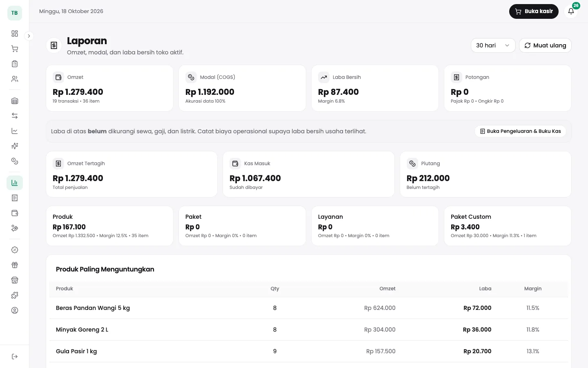
Task: Go to the users sidebar icon
Action: 15,79
